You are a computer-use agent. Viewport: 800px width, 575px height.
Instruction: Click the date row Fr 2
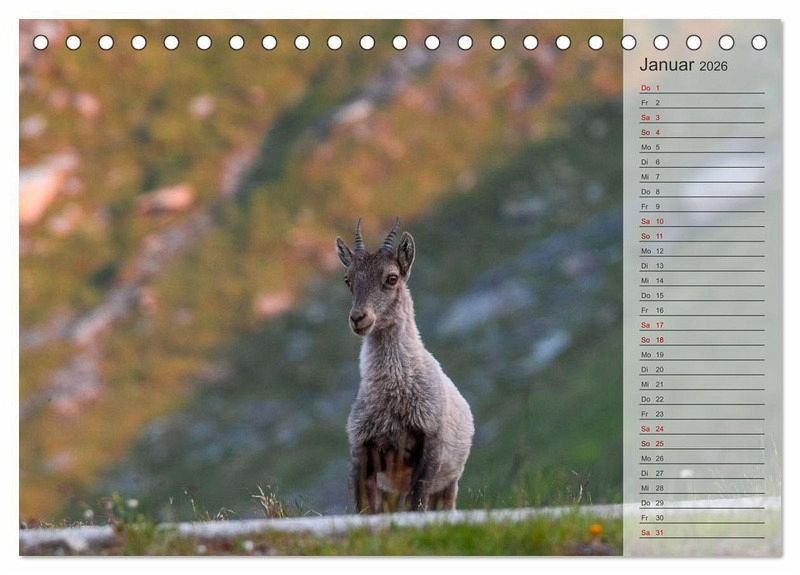coord(651,103)
